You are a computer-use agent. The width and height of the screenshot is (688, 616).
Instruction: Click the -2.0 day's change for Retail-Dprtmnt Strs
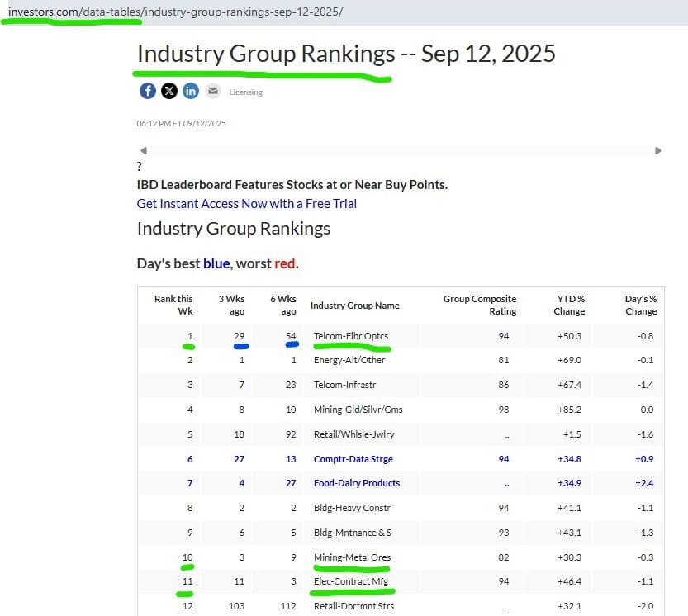[645, 606]
